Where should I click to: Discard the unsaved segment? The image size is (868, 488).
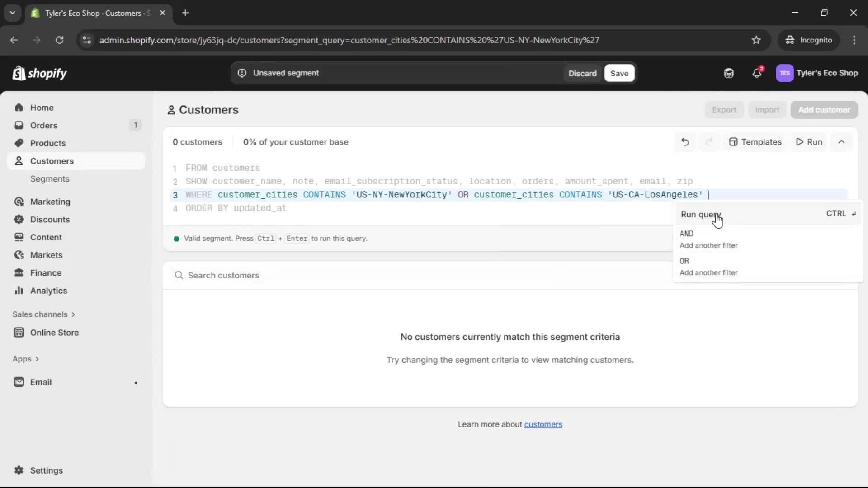(x=582, y=73)
